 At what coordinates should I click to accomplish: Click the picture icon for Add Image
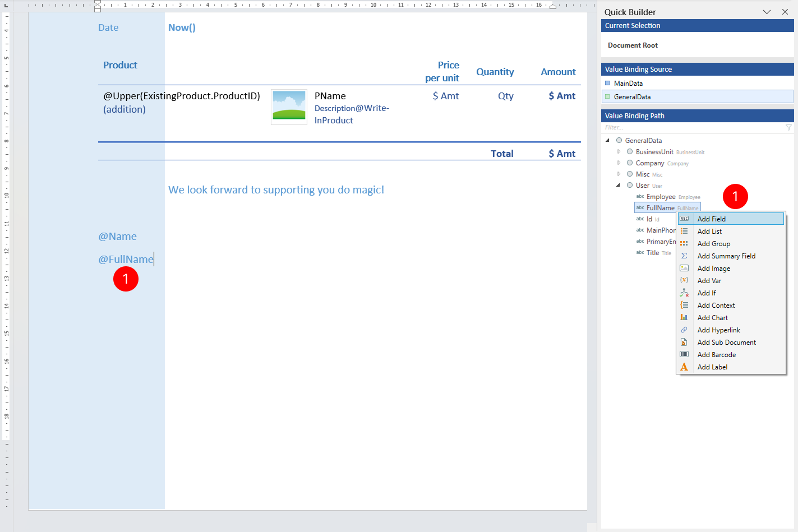pos(684,268)
